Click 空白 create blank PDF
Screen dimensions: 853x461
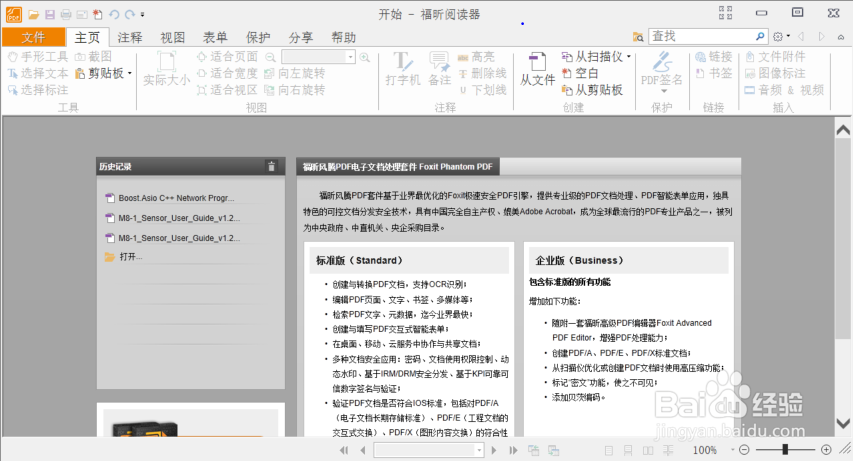pos(580,73)
